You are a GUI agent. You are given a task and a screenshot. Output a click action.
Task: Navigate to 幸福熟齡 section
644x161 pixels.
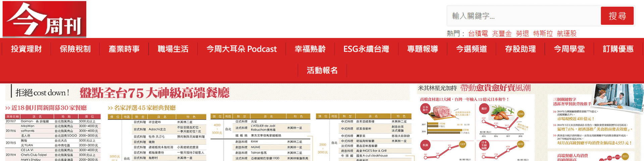pos(310,49)
